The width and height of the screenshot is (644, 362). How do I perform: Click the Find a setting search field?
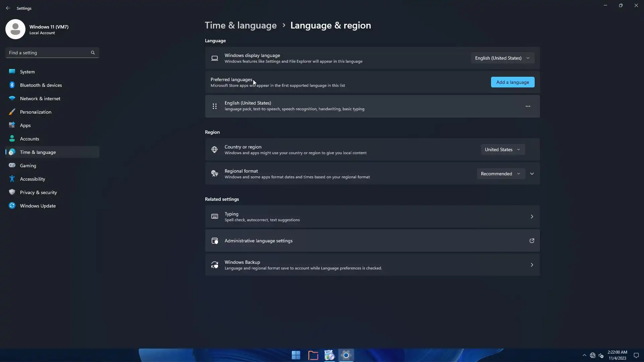click(49, 53)
